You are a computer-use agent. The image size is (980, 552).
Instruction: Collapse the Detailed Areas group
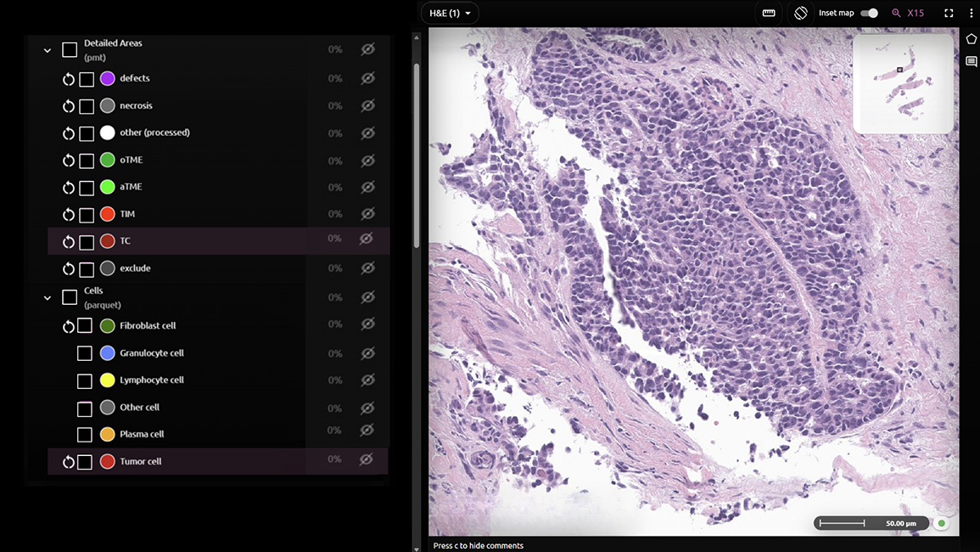pos(48,50)
